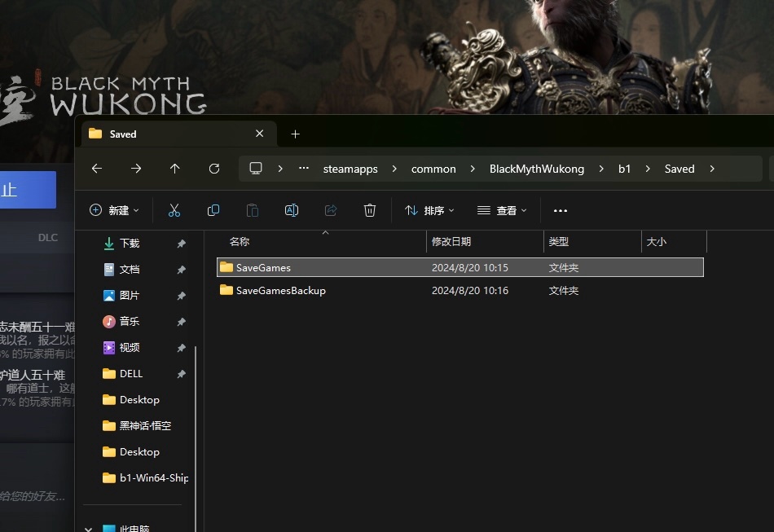
Task: Go to common in address bar
Action: 433,169
